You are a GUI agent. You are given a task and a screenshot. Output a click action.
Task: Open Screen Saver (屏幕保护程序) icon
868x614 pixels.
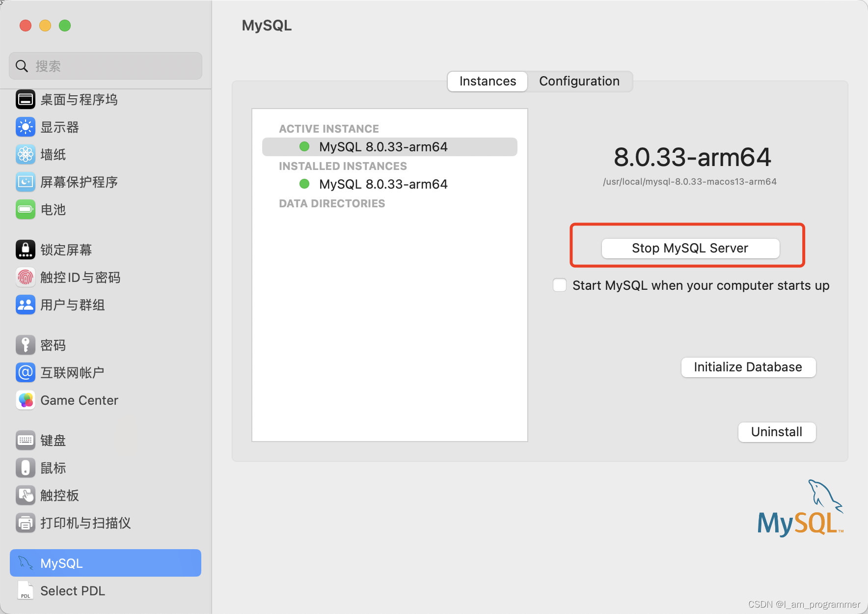coord(26,182)
